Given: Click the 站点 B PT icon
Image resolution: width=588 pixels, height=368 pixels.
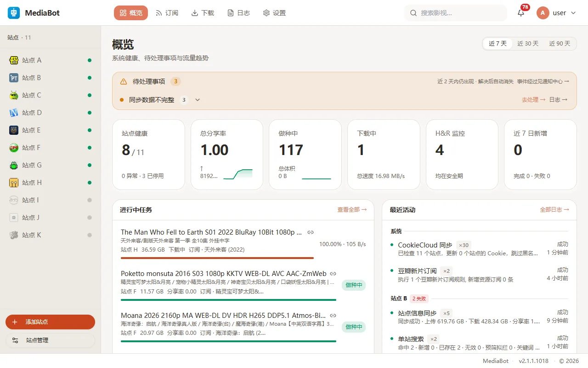Looking at the screenshot, I should click(x=14, y=78).
